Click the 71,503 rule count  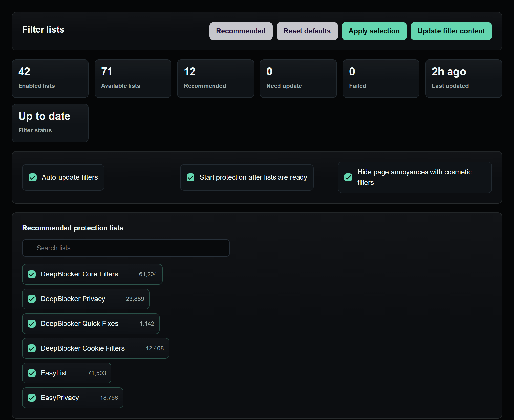click(x=97, y=373)
